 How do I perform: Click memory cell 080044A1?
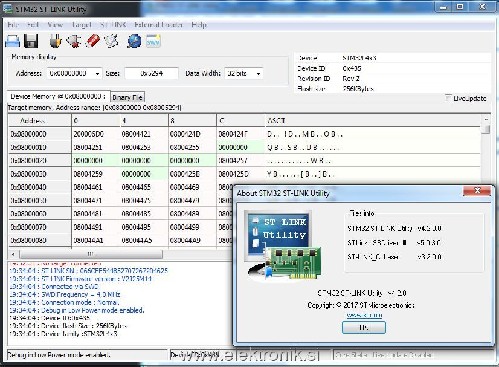[x=96, y=240]
